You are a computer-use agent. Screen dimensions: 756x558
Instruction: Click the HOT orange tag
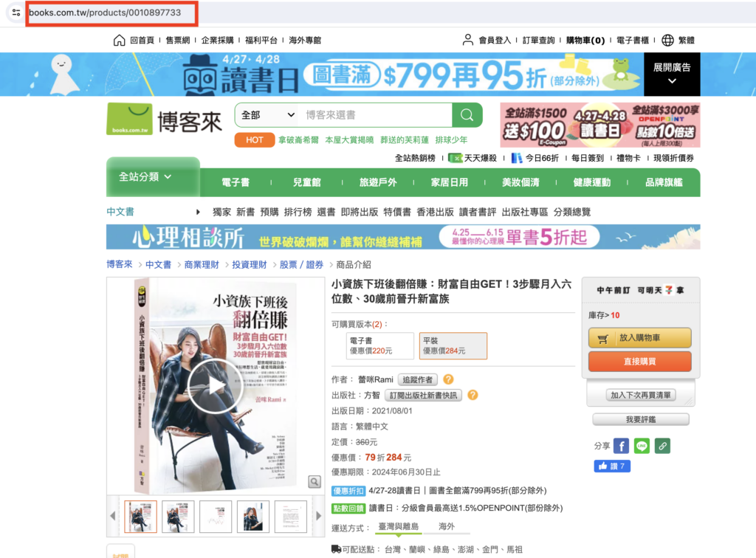[x=255, y=139]
